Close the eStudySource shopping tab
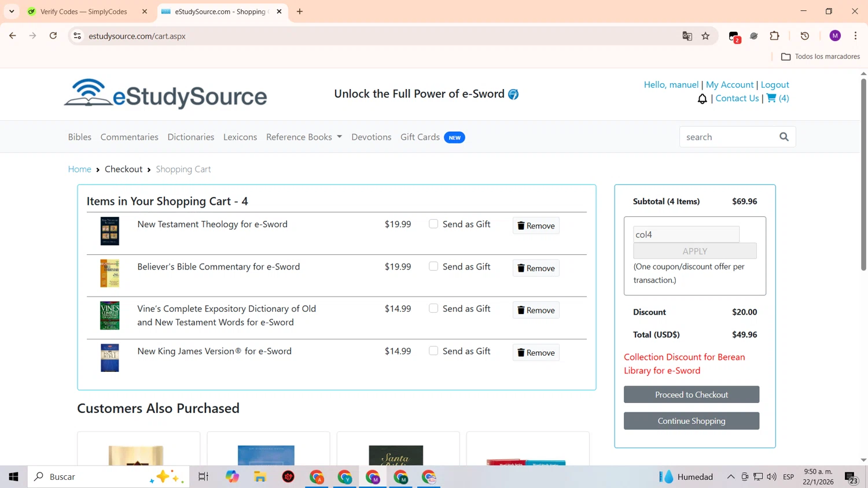 point(279,12)
